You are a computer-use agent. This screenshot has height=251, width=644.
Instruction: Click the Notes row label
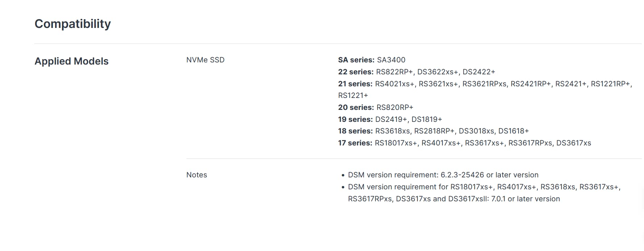tap(196, 175)
